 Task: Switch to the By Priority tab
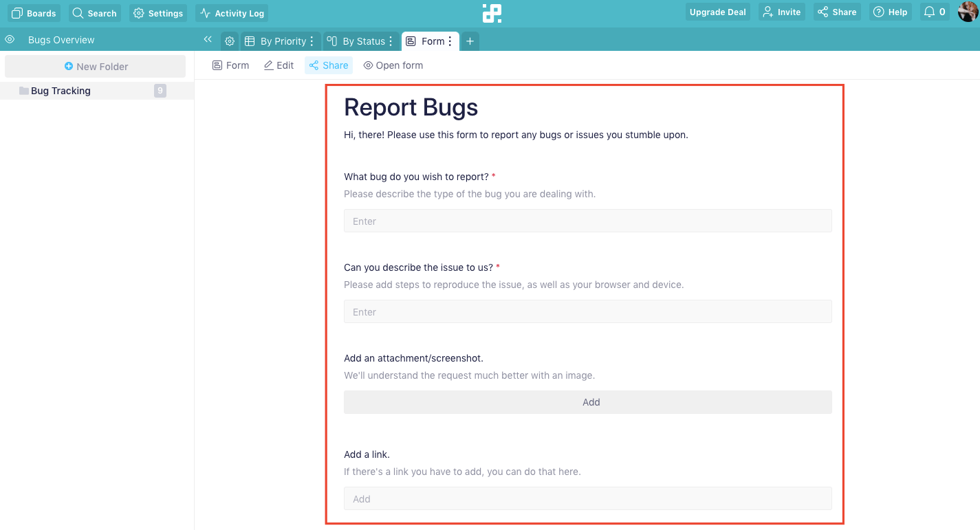[276, 41]
